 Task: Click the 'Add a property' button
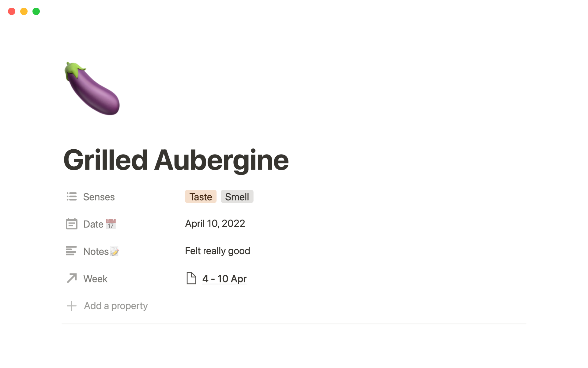(116, 306)
